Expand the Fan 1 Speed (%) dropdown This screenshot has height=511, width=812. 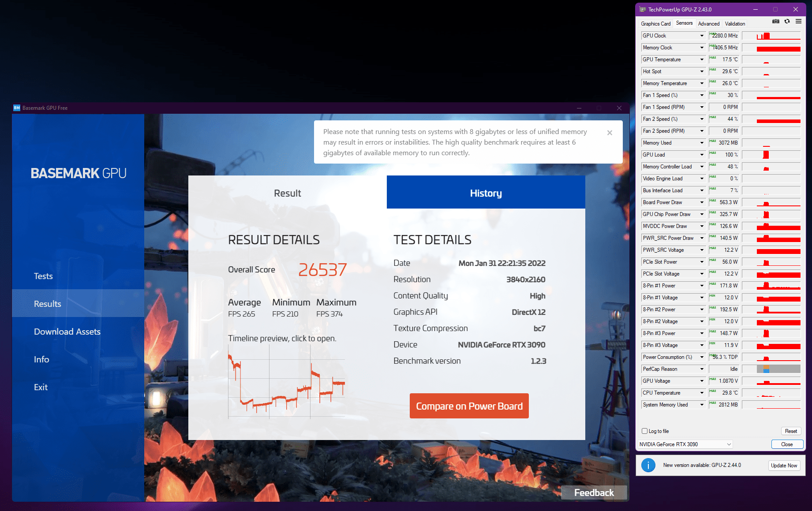click(702, 95)
